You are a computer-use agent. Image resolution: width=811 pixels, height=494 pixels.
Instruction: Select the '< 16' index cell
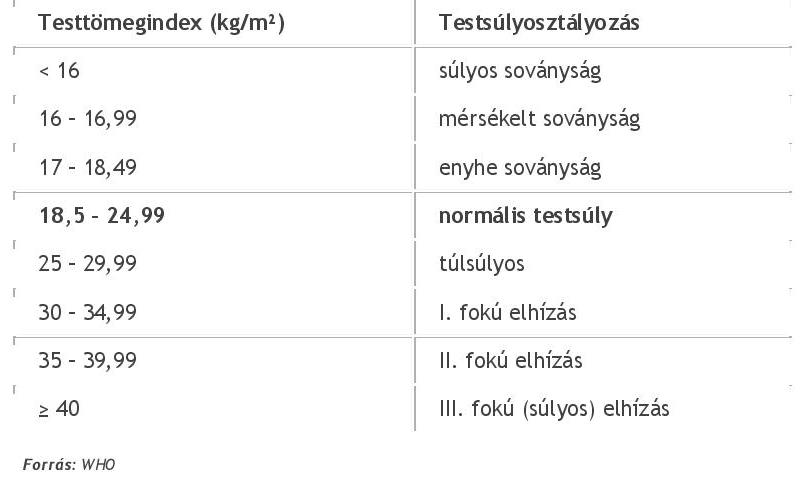pos(59,71)
